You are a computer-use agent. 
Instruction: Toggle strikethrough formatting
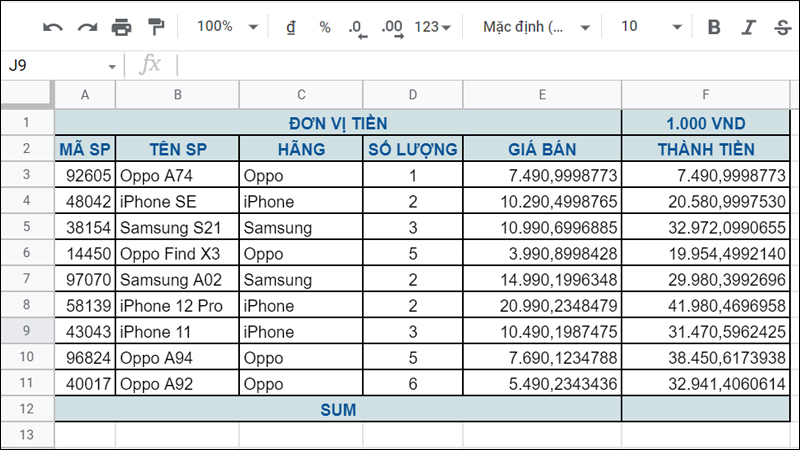tap(781, 27)
